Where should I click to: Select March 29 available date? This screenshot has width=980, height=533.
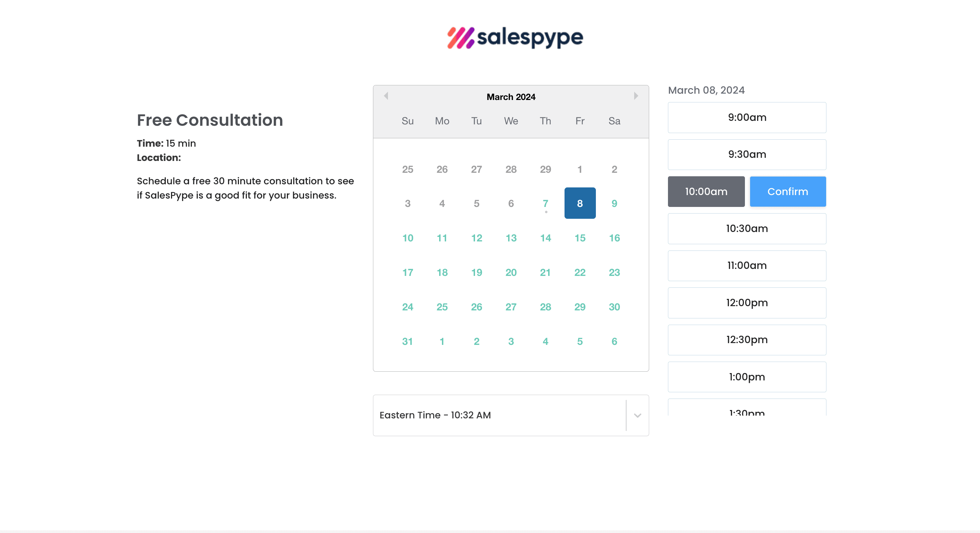point(580,307)
